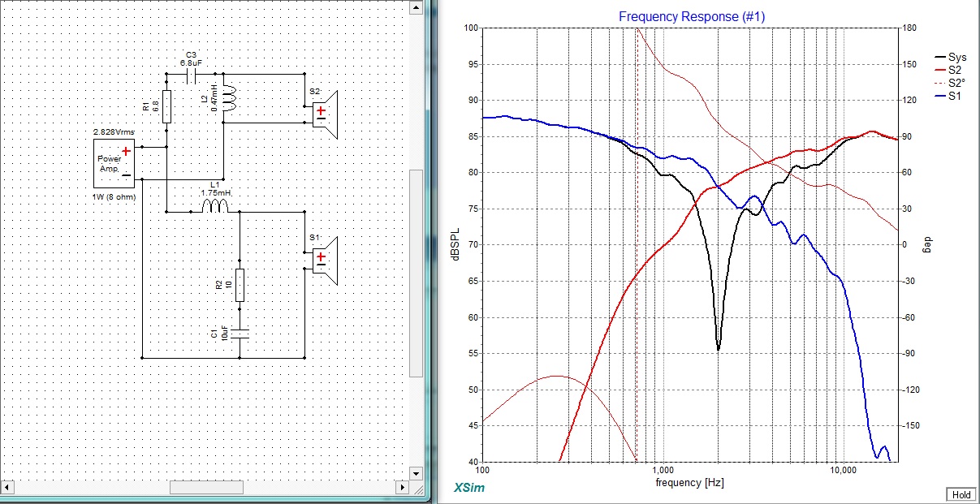The height and width of the screenshot is (504, 980).
Task: Click the 10uF value of C1
Action: 225,333
